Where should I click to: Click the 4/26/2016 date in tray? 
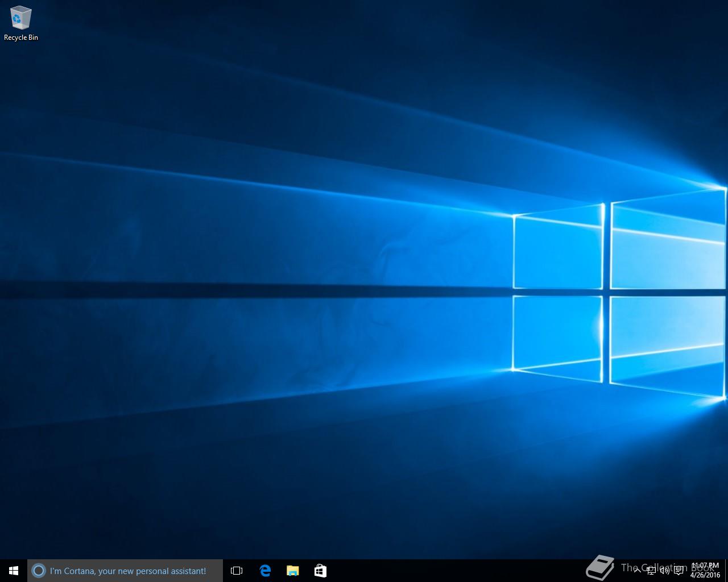pyautogui.click(x=705, y=575)
